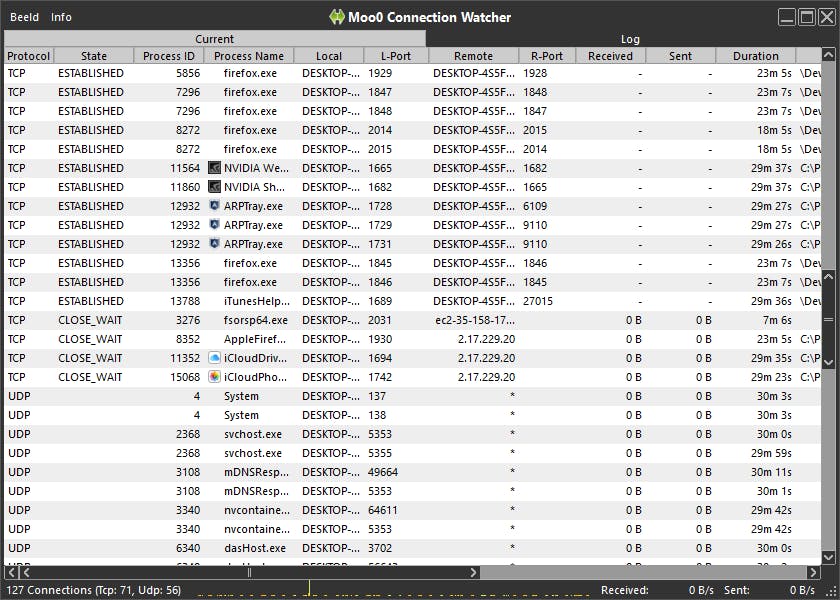
Task: Sort by the R-Port column header
Action: (x=547, y=56)
